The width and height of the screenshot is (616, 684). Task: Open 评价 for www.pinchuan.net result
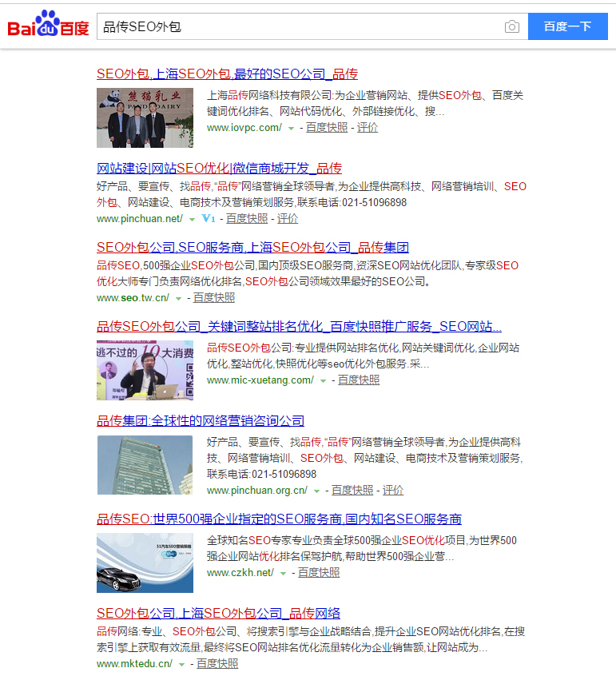click(x=288, y=219)
